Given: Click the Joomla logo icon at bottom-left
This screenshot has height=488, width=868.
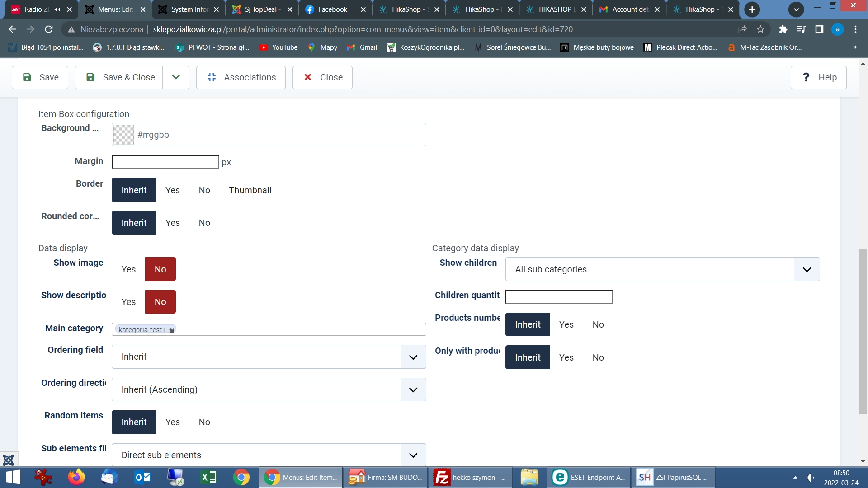Looking at the screenshot, I should (x=8, y=460).
